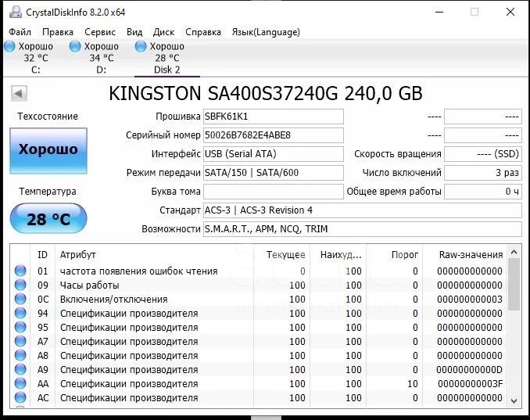Click the ID column header
The image size is (530, 420).
tap(42, 255)
